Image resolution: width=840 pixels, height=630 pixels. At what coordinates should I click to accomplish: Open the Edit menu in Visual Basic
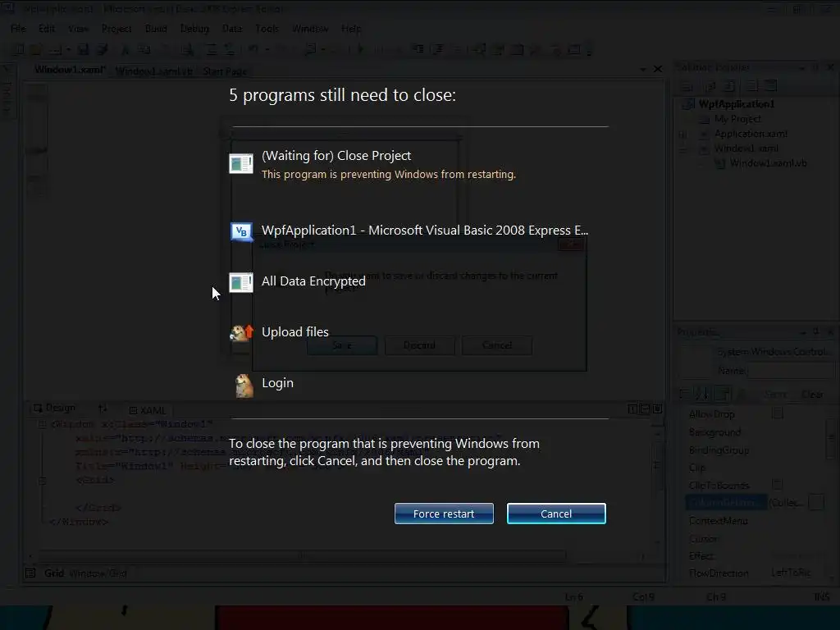47,29
